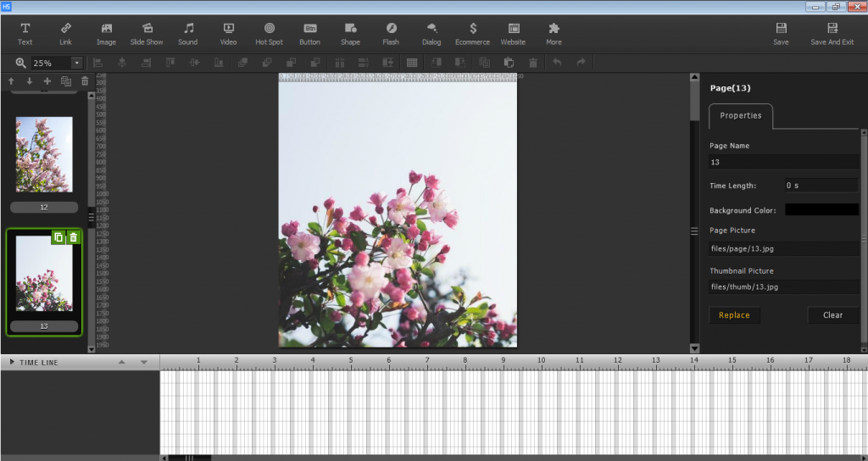Switch to the Properties tab
This screenshot has height=461, width=868.
[x=741, y=115]
